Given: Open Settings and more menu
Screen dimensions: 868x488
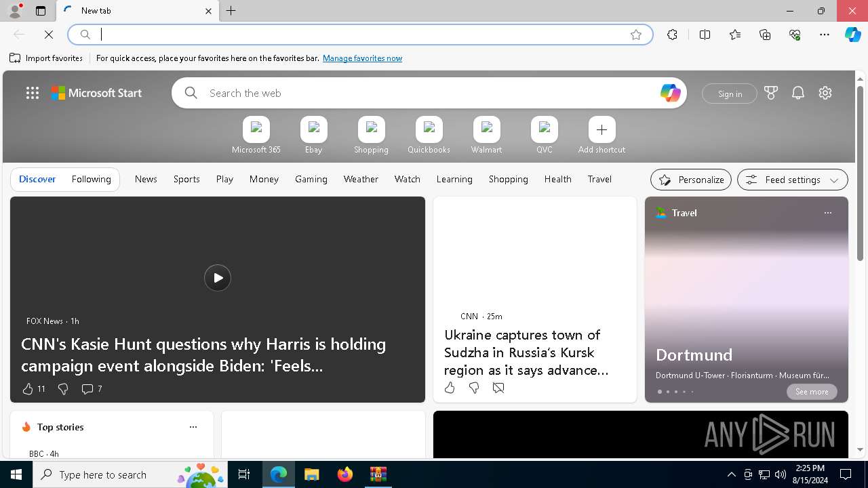Looking at the screenshot, I should coord(825,35).
